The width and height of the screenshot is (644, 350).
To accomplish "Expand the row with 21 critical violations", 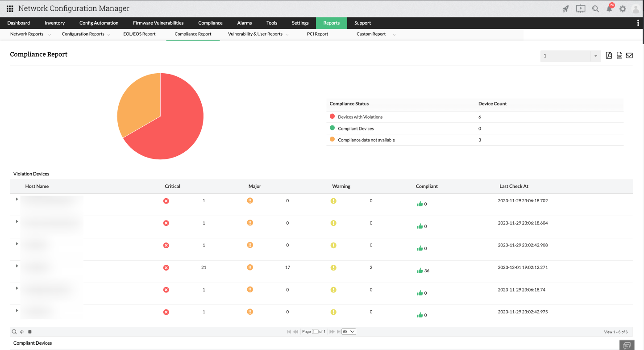I will point(17,266).
